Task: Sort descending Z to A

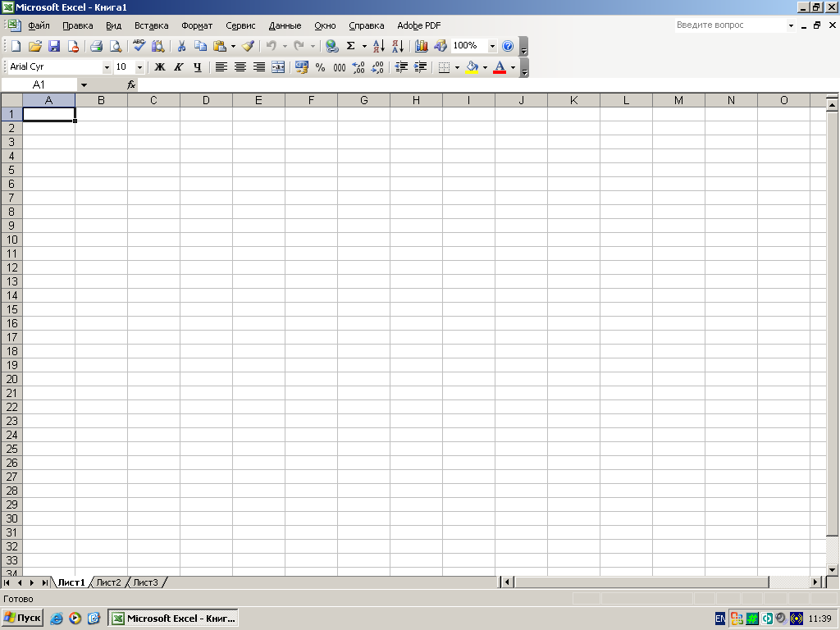Action: [398, 46]
